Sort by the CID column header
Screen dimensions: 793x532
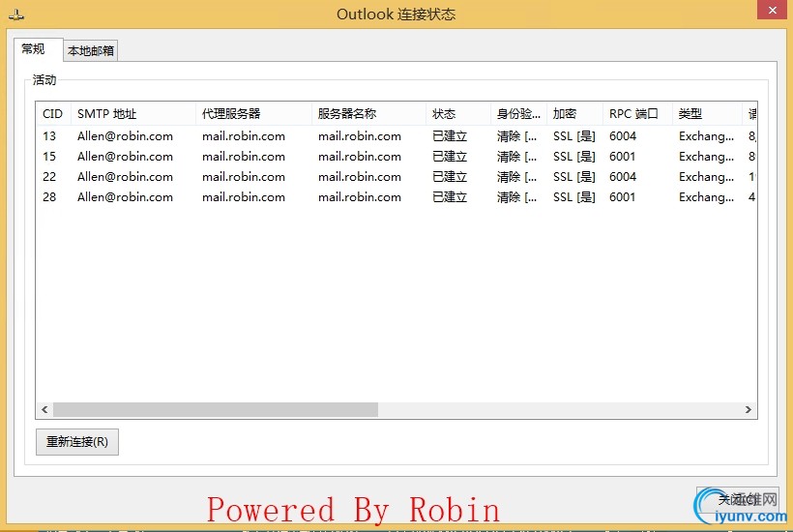[53, 114]
